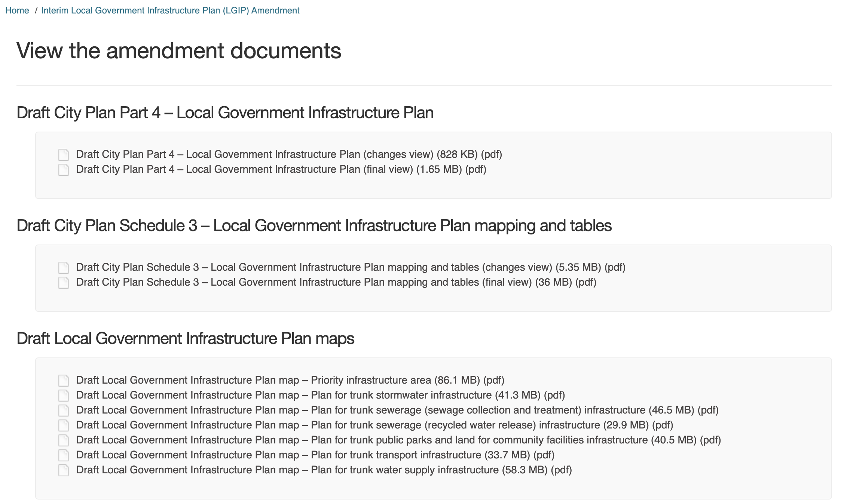Open Interim LGIP Amendment breadcrumb link
841x504 pixels.
pyautogui.click(x=170, y=10)
